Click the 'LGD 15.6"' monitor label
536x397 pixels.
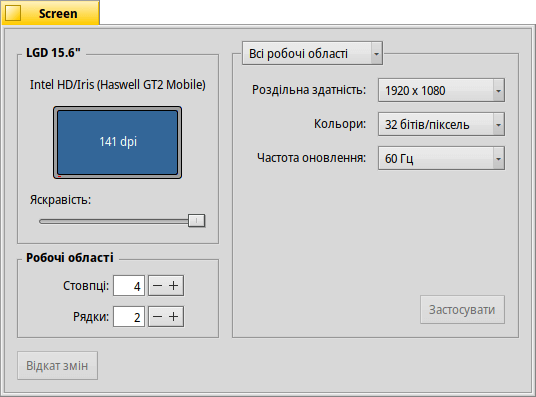(x=53, y=53)
